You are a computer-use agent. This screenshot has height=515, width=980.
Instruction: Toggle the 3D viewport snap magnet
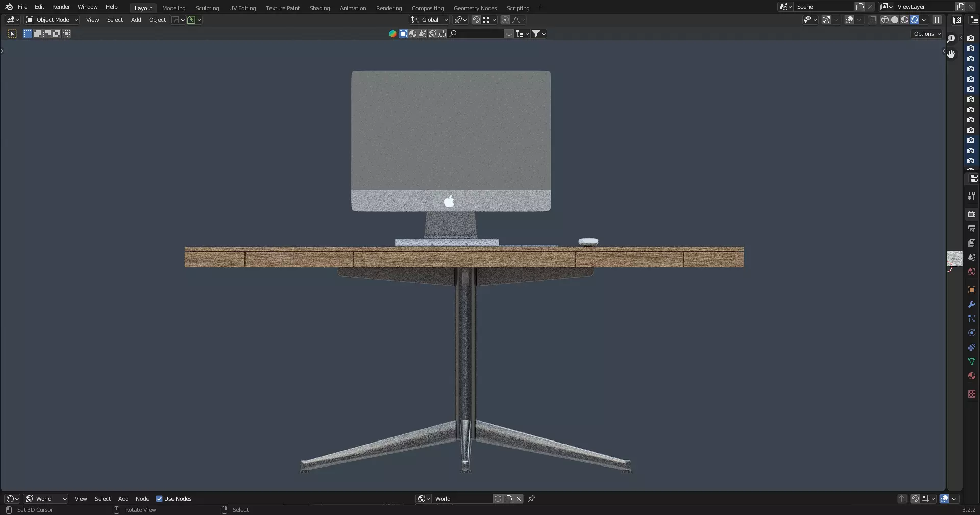[x=476, y=20]
